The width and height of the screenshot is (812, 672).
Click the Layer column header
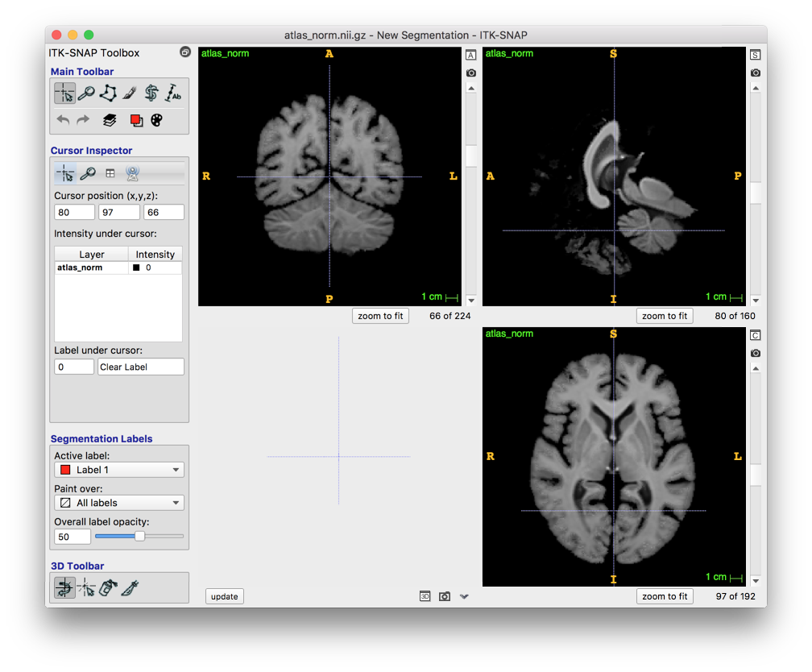(x=92, y=255)
